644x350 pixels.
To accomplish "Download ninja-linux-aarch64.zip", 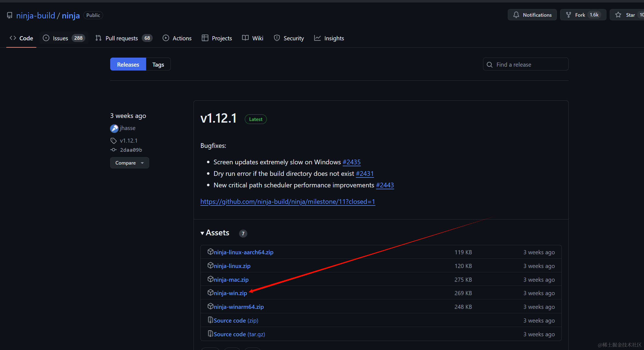I will pos(243,252).
